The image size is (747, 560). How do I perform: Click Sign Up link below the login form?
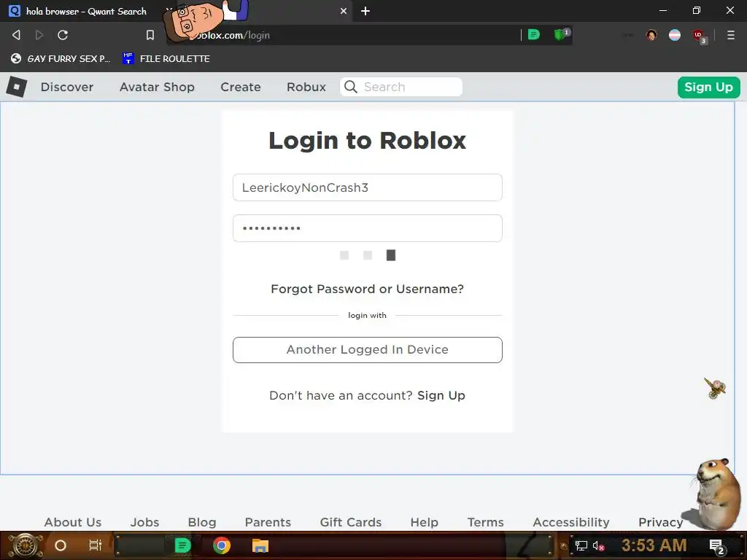[441, 396]
